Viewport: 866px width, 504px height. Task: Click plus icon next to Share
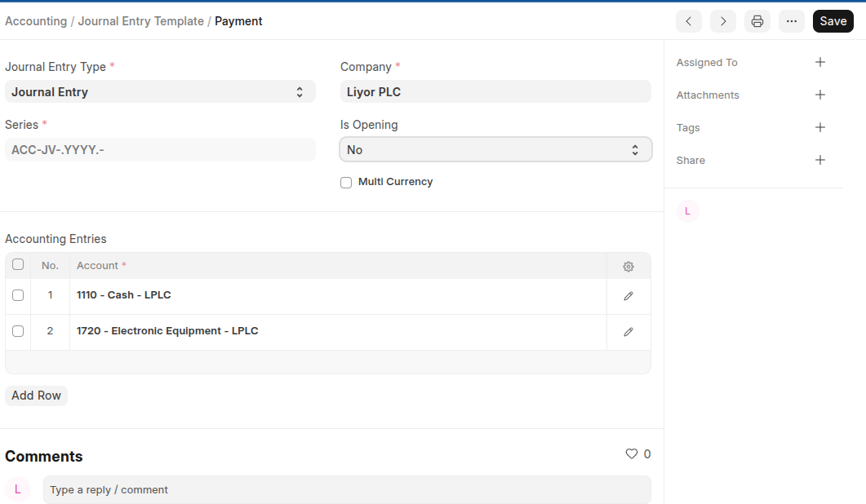tap(820, 160)
